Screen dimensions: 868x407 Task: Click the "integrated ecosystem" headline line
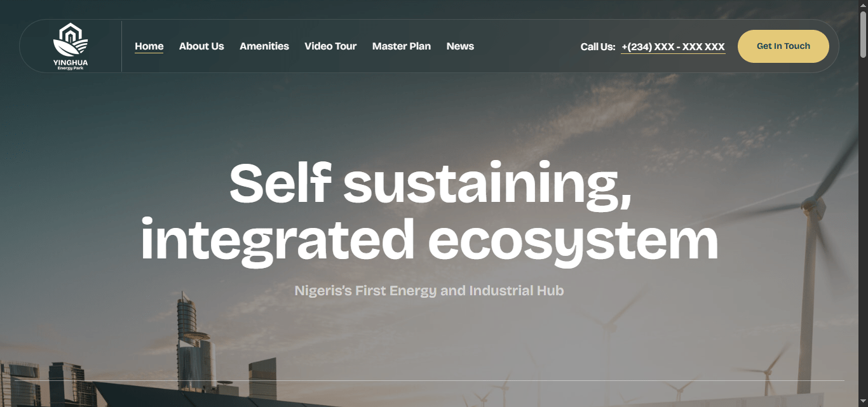pos(430,240)
